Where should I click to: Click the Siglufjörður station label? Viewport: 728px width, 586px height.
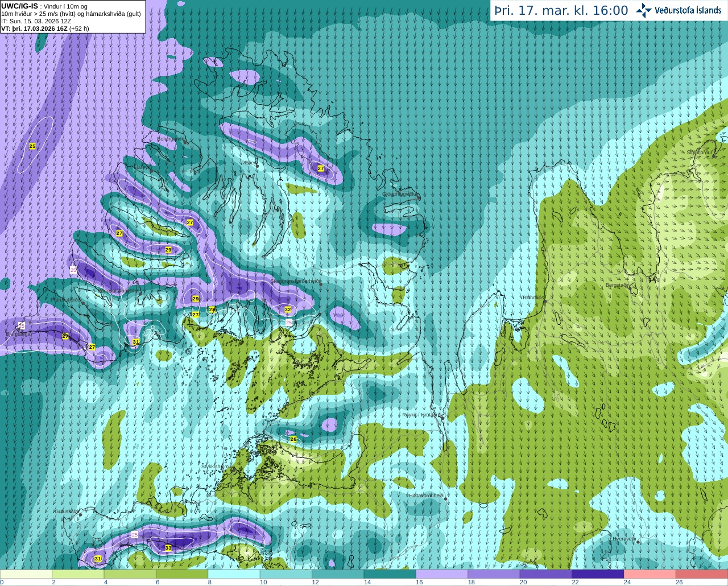700,152
